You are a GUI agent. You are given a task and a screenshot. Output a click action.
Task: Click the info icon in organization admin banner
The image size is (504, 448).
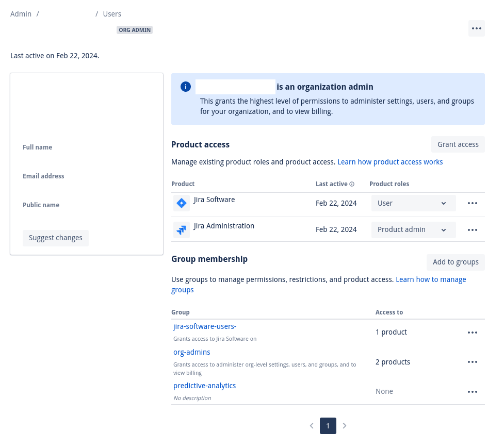tap(186, 87)
